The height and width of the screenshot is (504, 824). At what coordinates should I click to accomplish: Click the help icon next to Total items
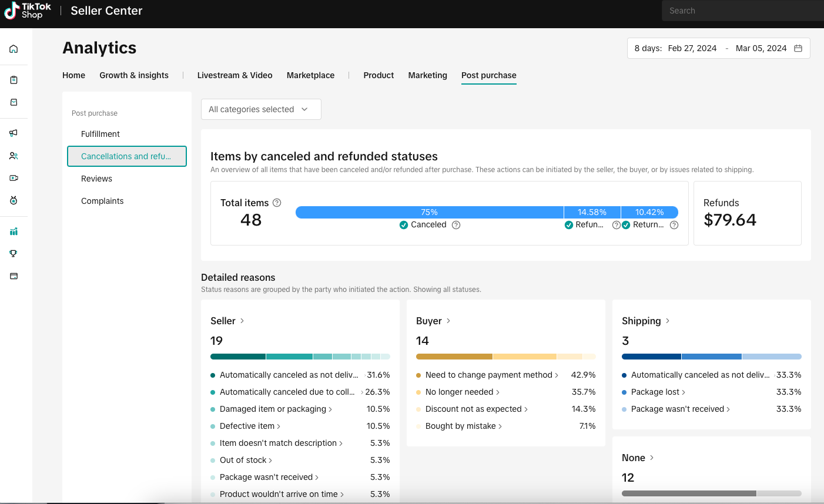click(x=277, y=203)
